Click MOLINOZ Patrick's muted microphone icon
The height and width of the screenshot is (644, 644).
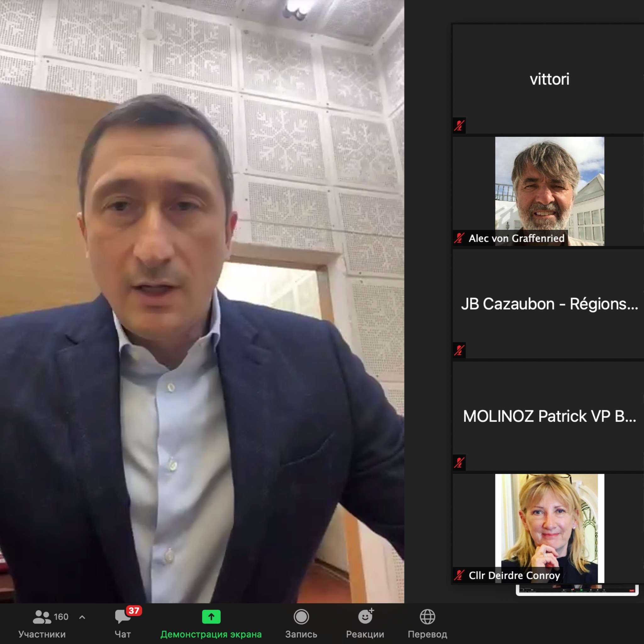click(459, 463)
